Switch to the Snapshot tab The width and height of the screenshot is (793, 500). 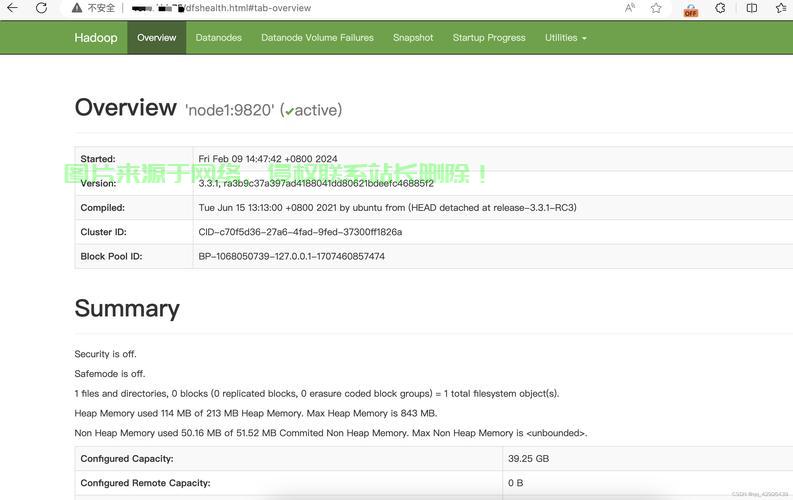tap(413, 37)
